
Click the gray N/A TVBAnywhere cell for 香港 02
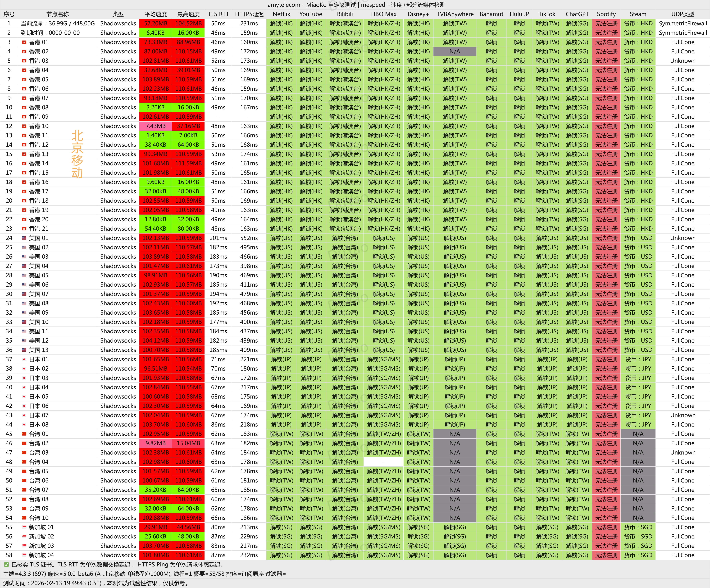click(x=454, y=51)
